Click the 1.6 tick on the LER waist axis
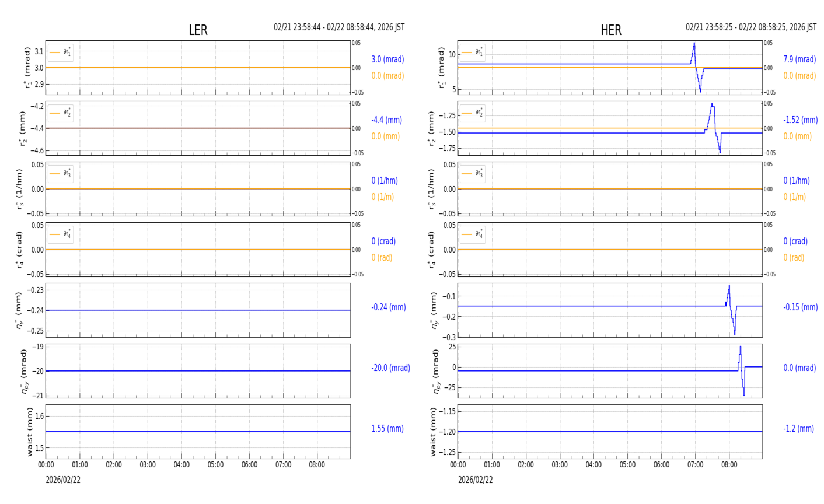 (39, 416)
